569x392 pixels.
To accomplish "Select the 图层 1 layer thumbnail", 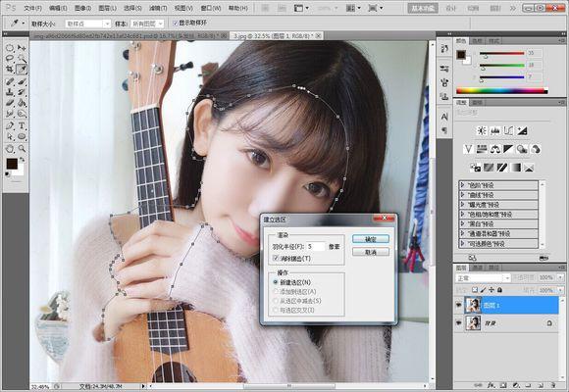I will click(x=473, y=306).
